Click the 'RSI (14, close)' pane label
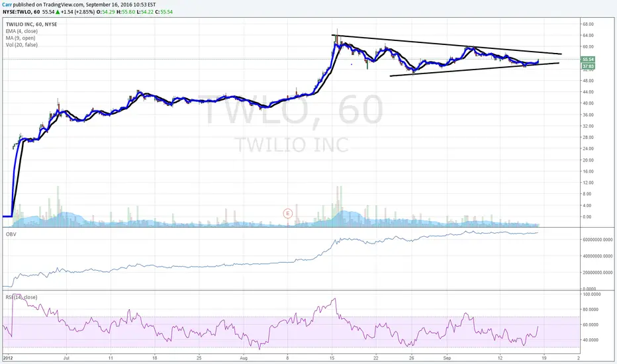The width and height of the screenshot is (617, 364). (x=21, y=297)
